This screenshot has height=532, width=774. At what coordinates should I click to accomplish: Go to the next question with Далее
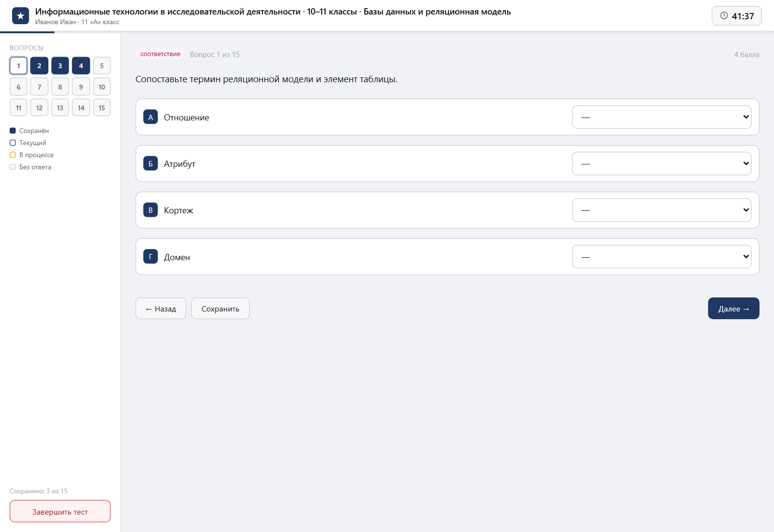coord(733,309)
